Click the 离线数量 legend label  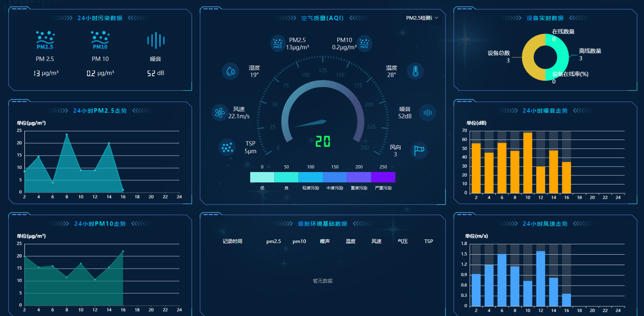click(590, 51)
